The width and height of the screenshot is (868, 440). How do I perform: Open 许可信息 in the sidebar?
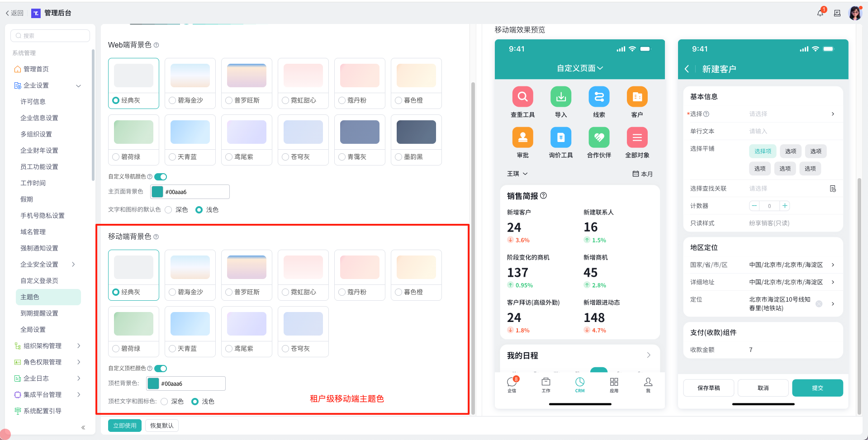[x=33, y=102]
